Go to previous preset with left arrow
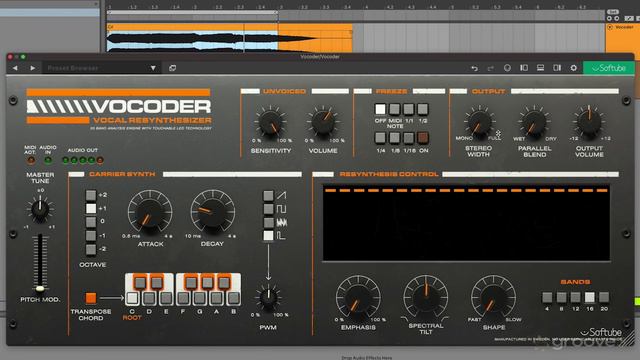The image size is (640, 360). tap(15, 68)
